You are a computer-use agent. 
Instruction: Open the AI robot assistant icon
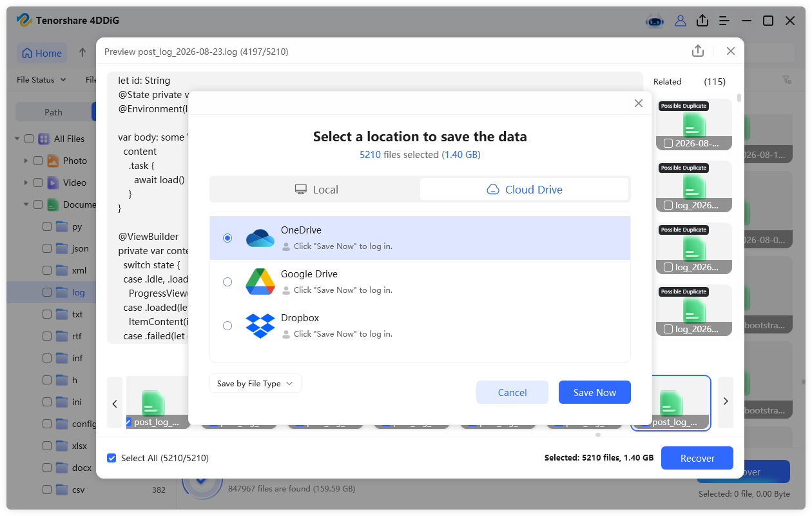tap(655, 21)
